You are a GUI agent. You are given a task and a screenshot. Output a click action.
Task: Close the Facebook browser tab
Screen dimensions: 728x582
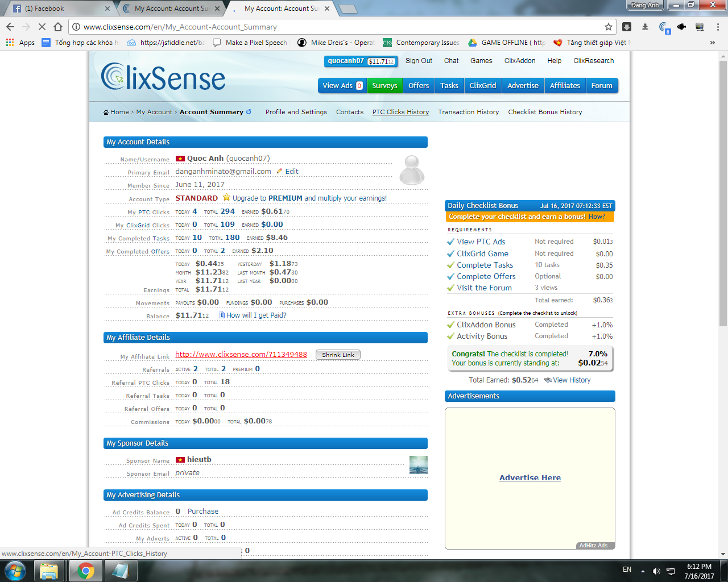coord(107,9)
